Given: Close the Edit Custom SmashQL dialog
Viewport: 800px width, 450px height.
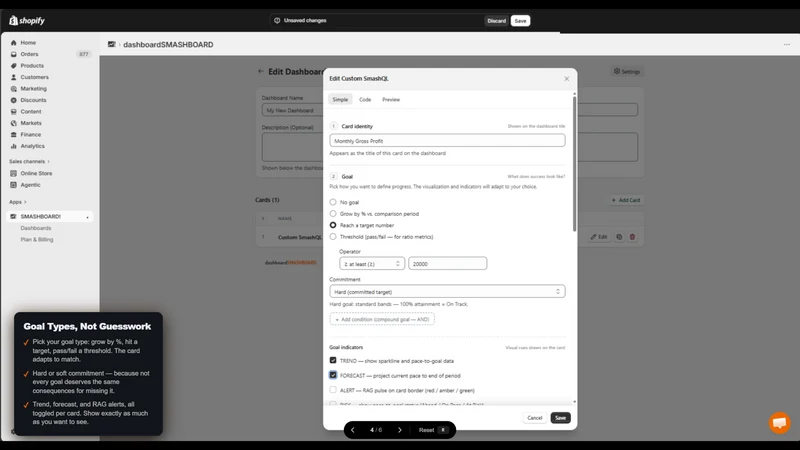Looking at the screenshot, I should 566,79.
